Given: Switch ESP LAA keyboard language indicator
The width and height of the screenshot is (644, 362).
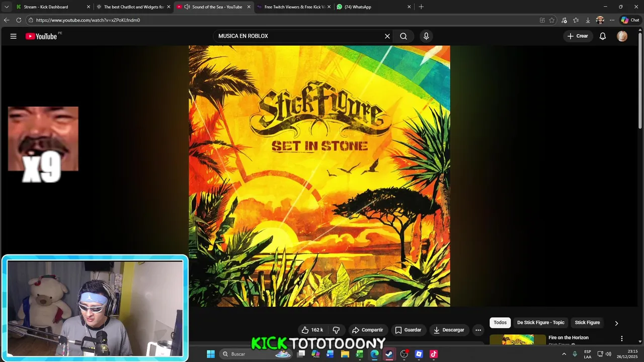Looking at the screenshot, I should [588, 354].
